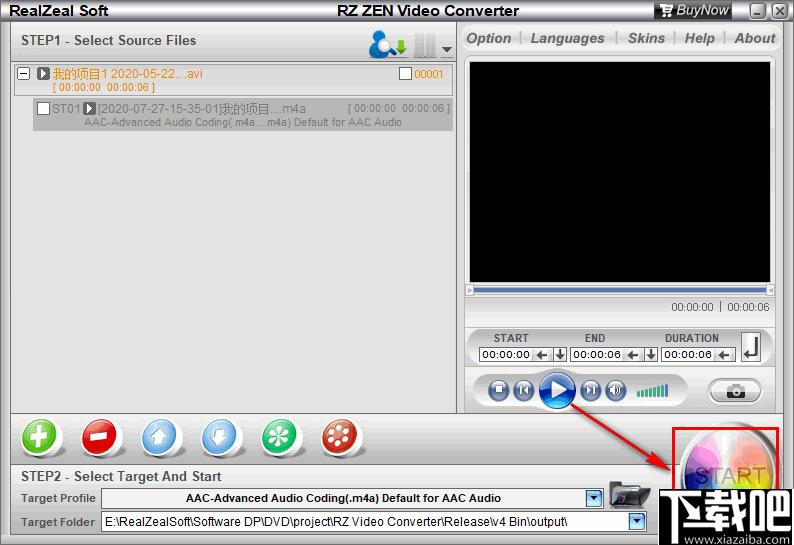Viewport: 794px width, 545px height.
Task: Click left arrow next to END time
Action: (633, 355)
